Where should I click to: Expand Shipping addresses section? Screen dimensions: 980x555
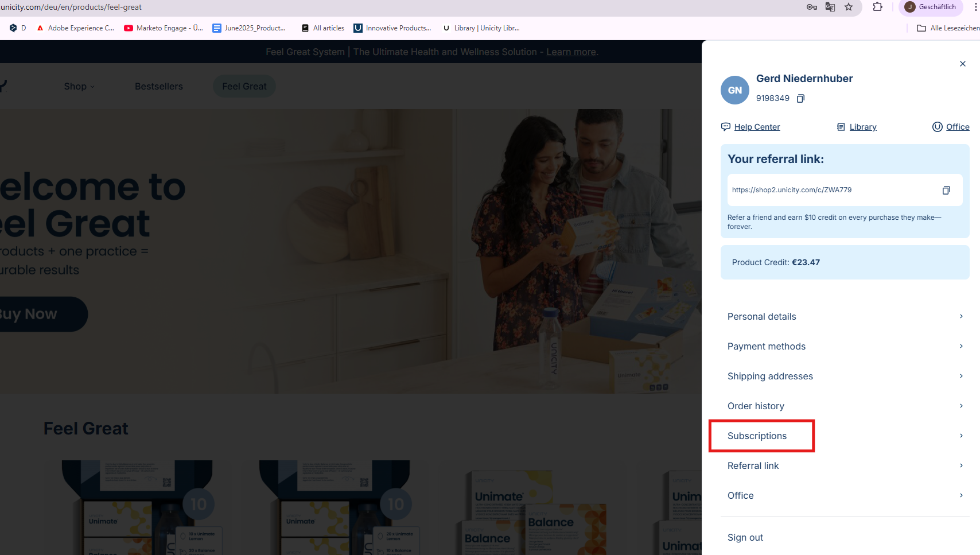pyautogui.click(x=845, y=376)
